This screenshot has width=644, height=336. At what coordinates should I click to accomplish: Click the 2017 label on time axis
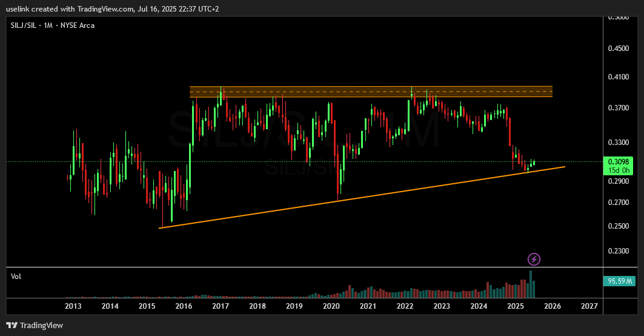221,306
